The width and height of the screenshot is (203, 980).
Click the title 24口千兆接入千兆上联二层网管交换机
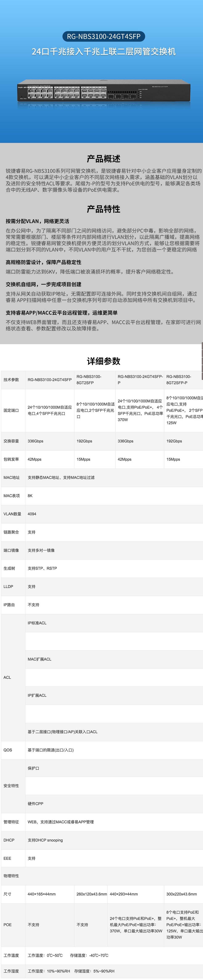[x=103, y=51]
